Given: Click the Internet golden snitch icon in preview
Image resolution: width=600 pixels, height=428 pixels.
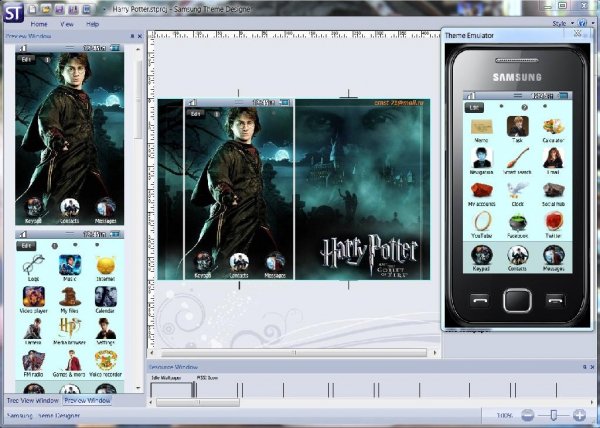Looking at the screenshot, I should coord(106,265).
